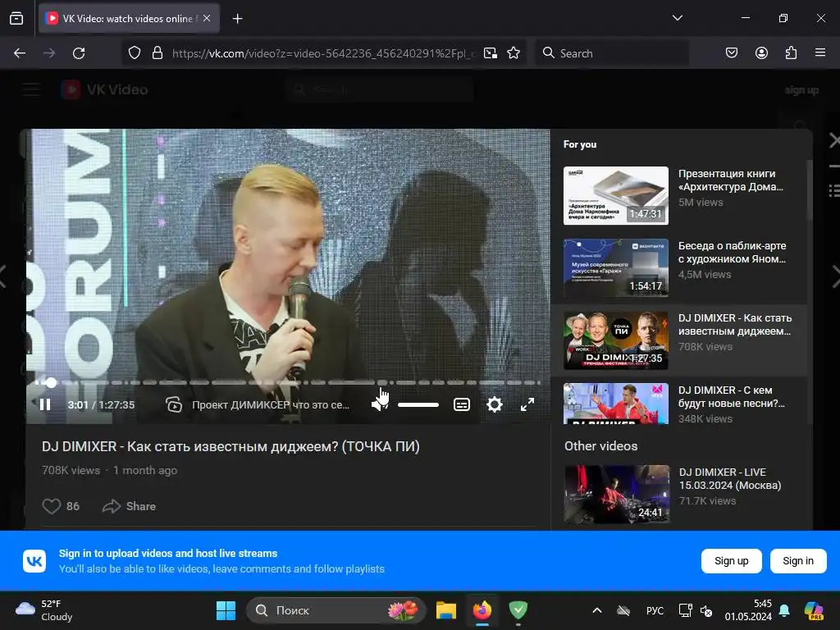Click the Sign in button

click(797, 561)
